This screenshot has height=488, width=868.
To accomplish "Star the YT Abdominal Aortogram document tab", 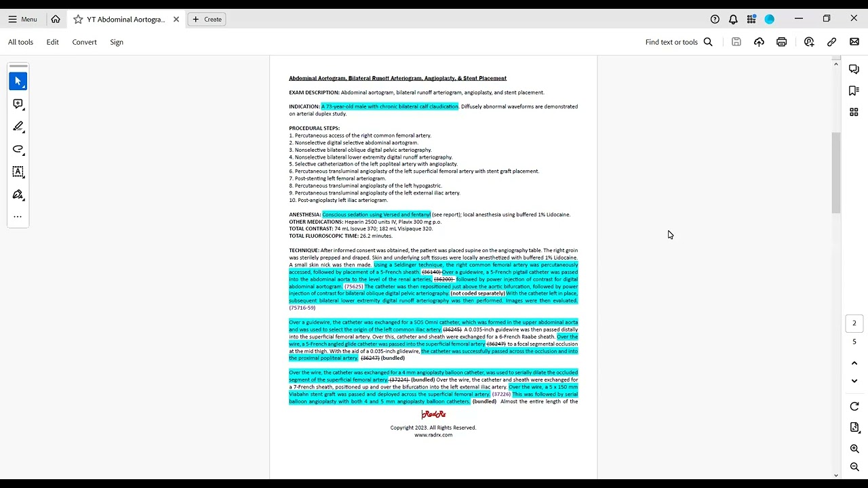I will pyautogui.click(x=78, y=19).
